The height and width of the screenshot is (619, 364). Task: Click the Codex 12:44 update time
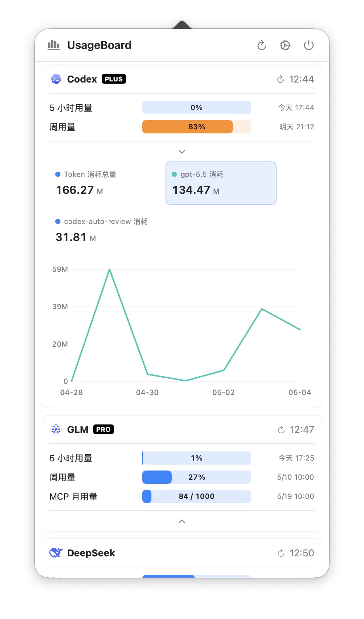(x=301, y=79)
